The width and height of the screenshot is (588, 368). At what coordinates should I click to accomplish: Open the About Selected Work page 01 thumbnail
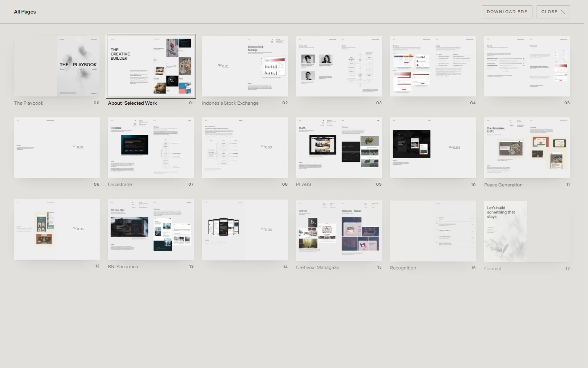point(151,66)
